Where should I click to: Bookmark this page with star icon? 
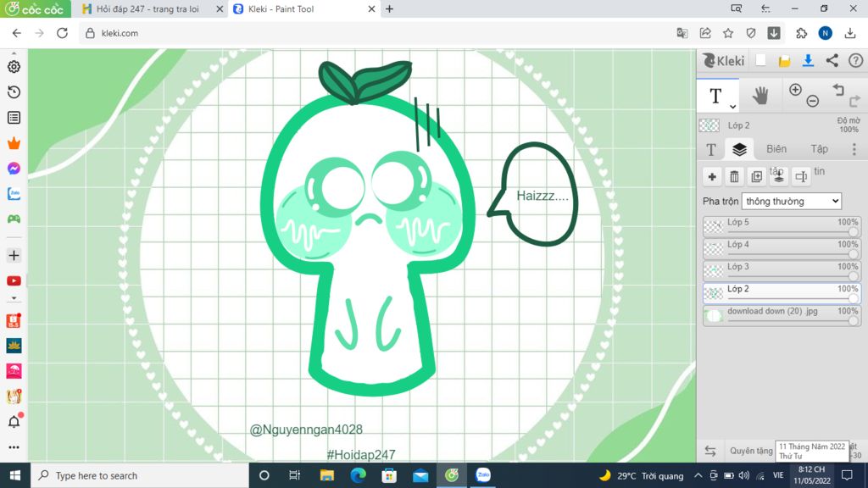coord(728,33)
